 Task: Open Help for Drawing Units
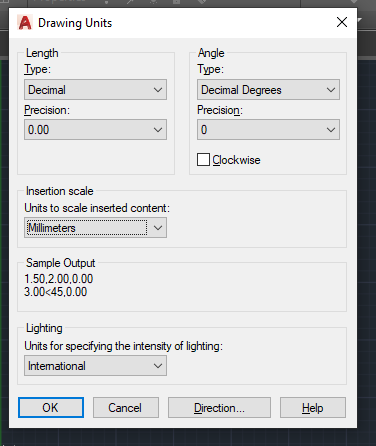click(x=313, y=407)
